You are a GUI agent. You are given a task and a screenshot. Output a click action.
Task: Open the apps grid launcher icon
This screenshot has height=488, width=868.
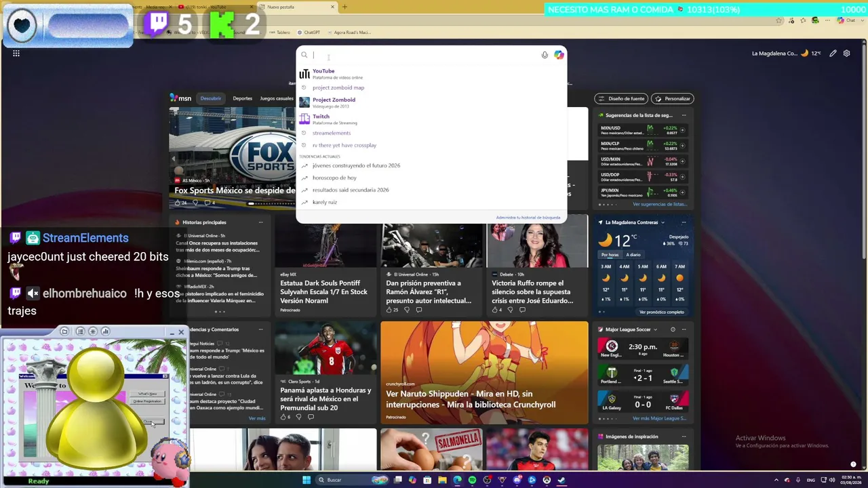pyautogui.click(x=16, y=53)
